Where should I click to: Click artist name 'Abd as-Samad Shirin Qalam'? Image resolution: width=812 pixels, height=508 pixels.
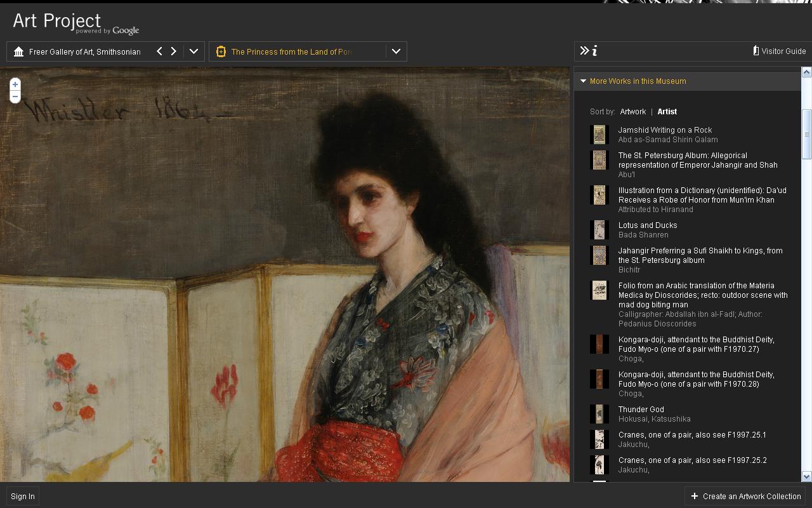pos(668,140)
